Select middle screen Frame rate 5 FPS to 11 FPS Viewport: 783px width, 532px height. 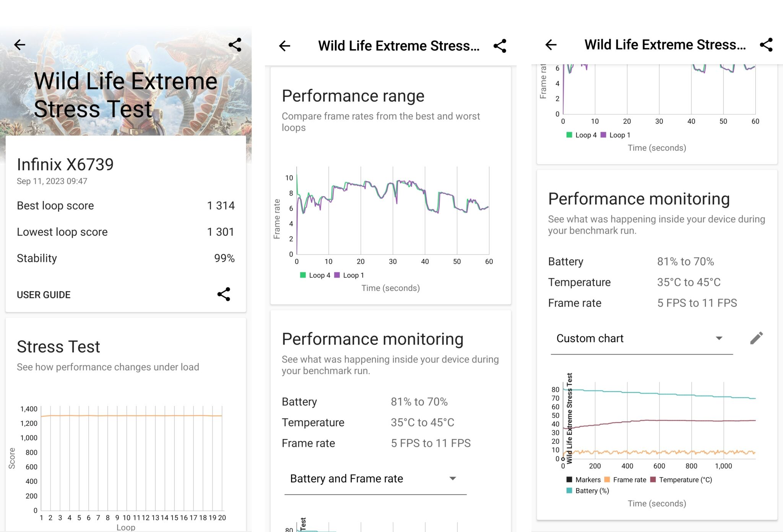tap(430, 443)
